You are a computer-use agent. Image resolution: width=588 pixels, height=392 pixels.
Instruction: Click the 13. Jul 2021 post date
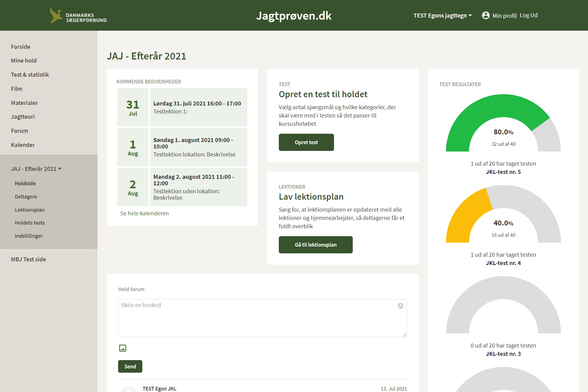(x=394, y=389)
